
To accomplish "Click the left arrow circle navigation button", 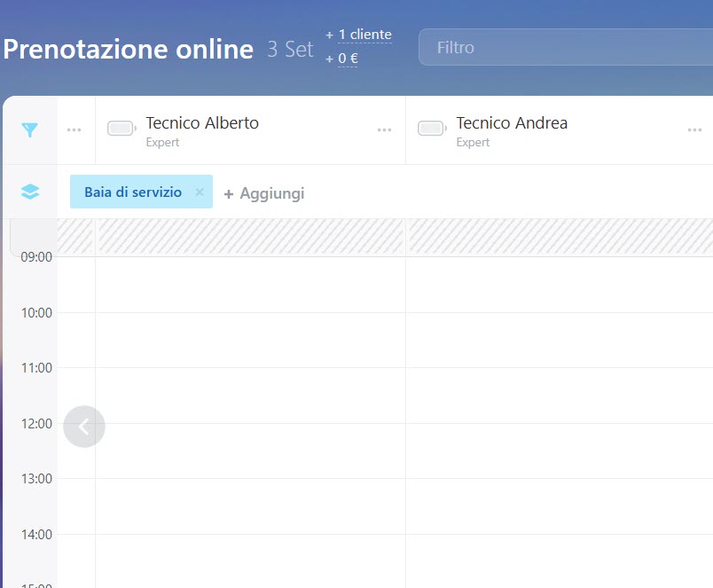I will click(84, 427).
